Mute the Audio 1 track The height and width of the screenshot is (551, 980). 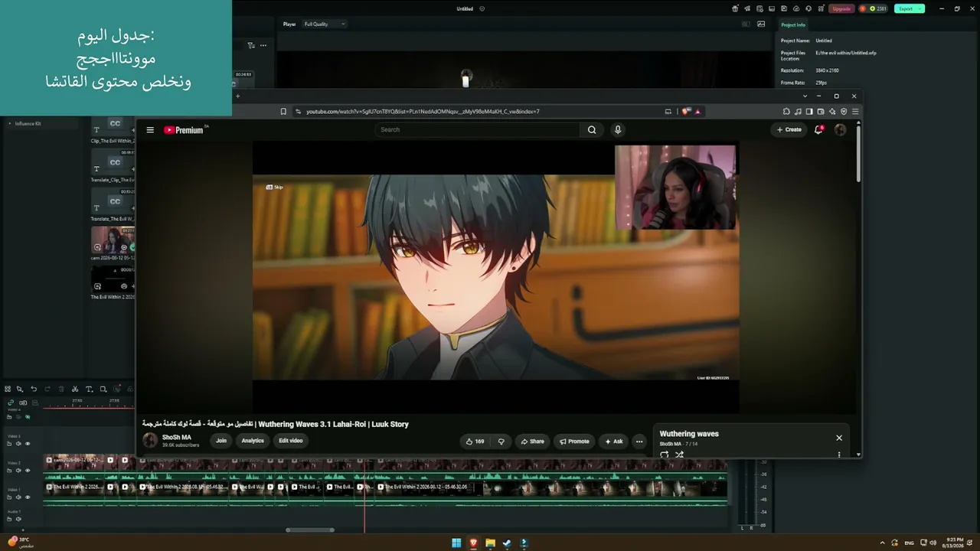click(x=18, y=519)
